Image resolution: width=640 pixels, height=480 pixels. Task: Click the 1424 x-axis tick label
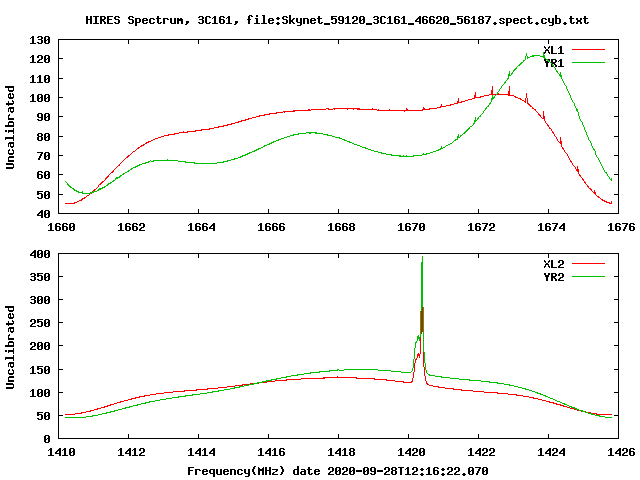tap(551, 452)
